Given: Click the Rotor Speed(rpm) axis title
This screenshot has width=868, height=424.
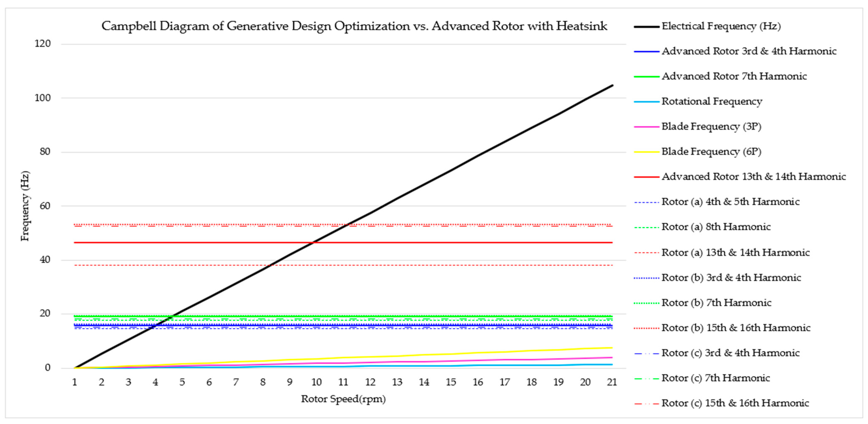Looking at the screenshot, I should click(343, 399).
